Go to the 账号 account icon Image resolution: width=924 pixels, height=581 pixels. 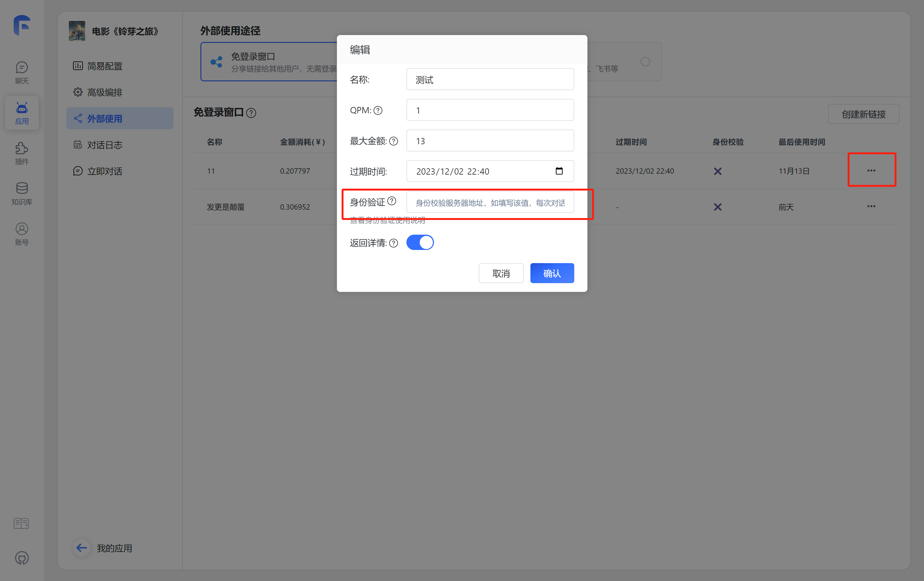[x=22, y=229]
